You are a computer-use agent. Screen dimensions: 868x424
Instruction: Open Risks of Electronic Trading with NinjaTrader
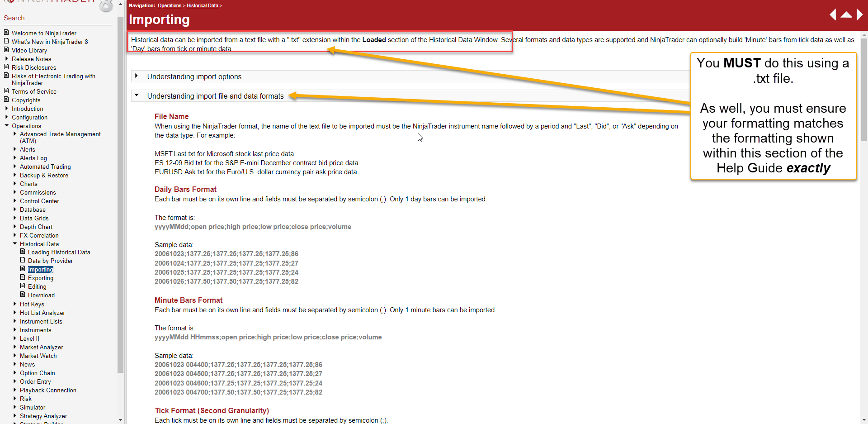pos(53,80)
